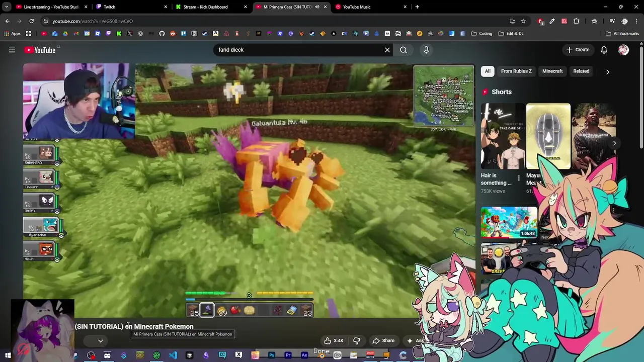Open the All Bookmarks folder
Viewport: 644px width, 362px height.
pyautogui.click(x=622, y=34)
